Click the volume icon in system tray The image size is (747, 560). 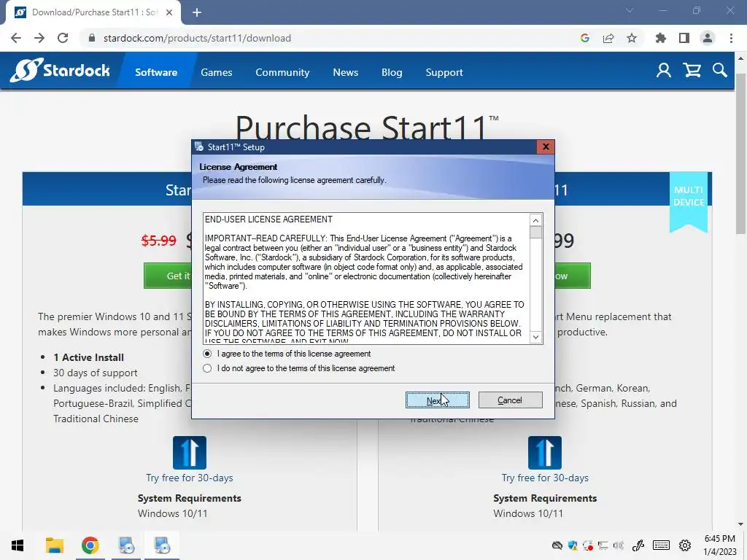click(619, 545)
